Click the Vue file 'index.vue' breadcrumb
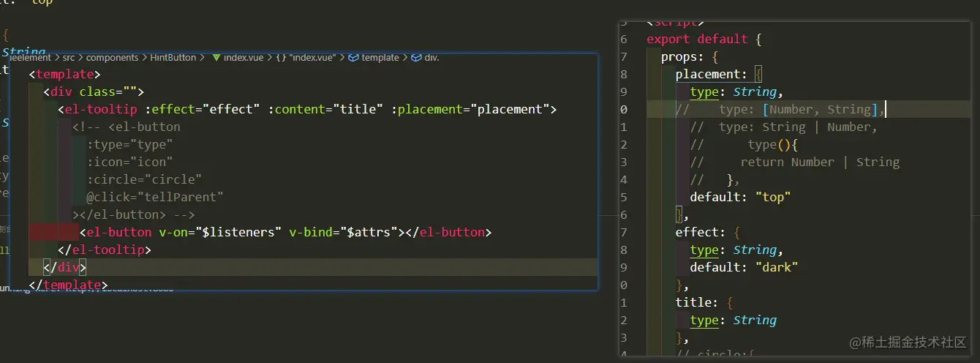 239,57
